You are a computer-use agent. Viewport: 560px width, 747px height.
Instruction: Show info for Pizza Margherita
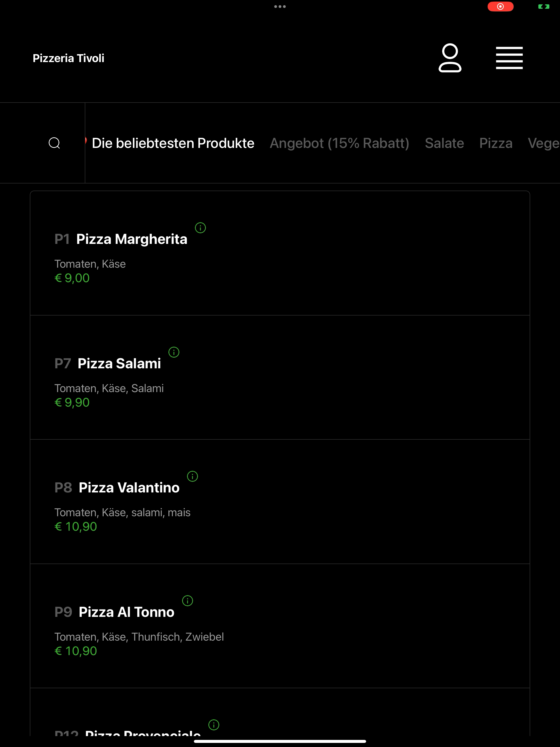200,228
